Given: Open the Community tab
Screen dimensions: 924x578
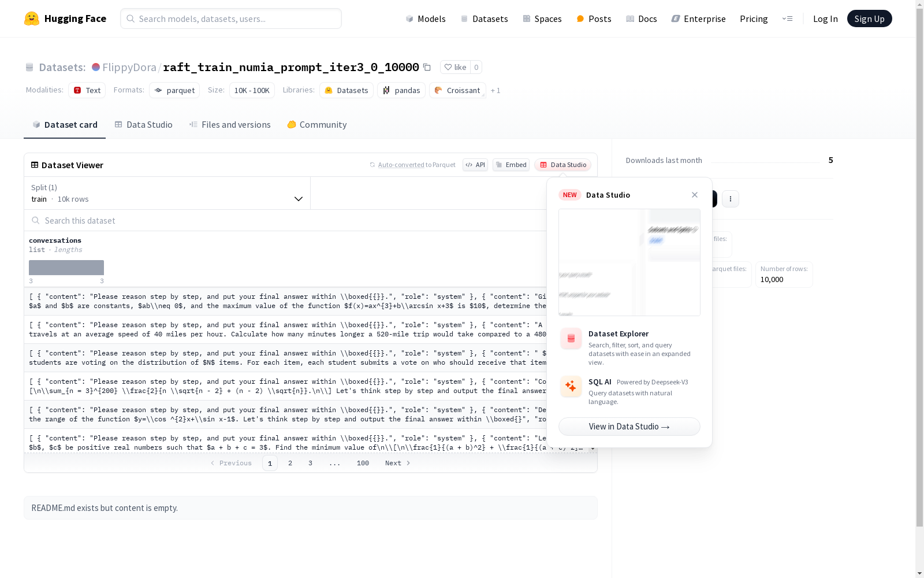Looking at the screenshot, I should pos(317,125).
